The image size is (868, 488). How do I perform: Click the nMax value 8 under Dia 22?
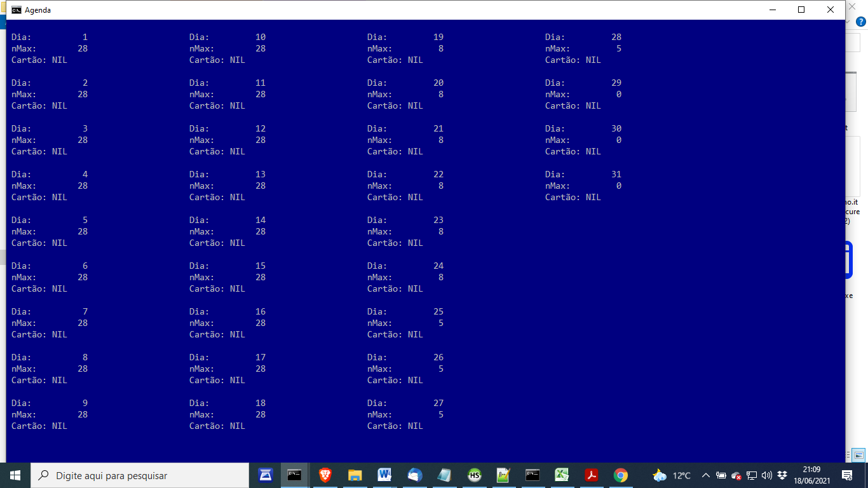click(441, 186)
